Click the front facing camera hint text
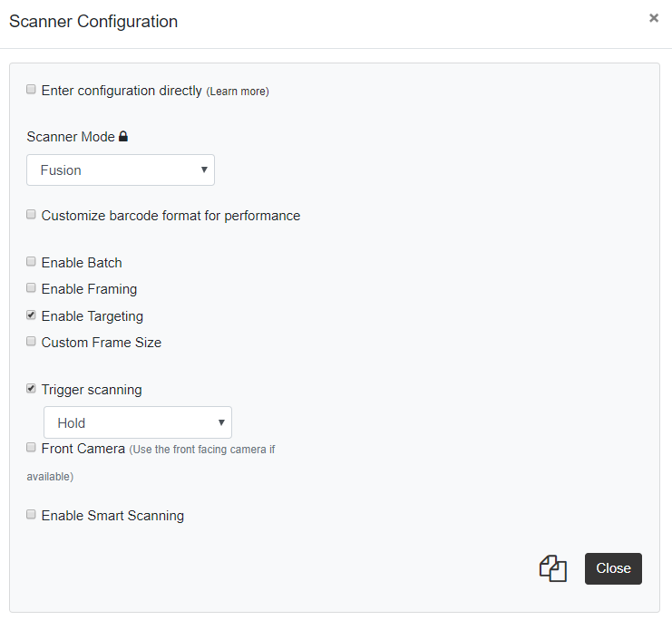 pyautogui.click(x=201, y=450)
